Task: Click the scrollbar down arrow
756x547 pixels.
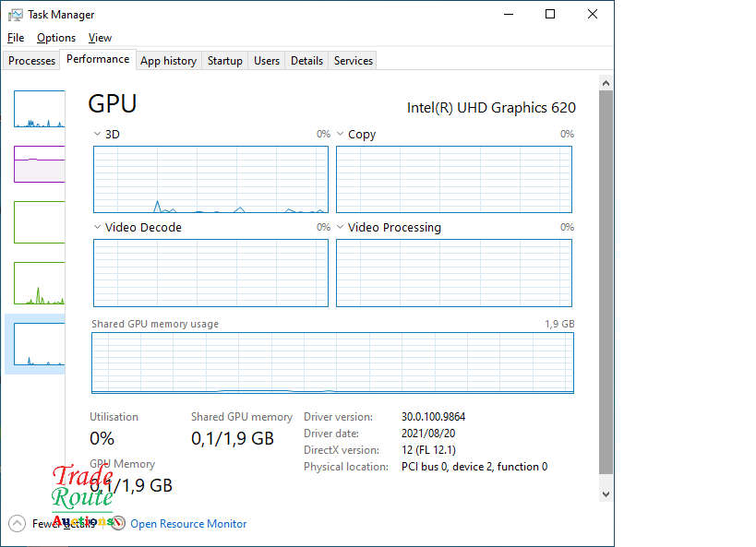Action: pyautogui.click(x=606, y=493)
